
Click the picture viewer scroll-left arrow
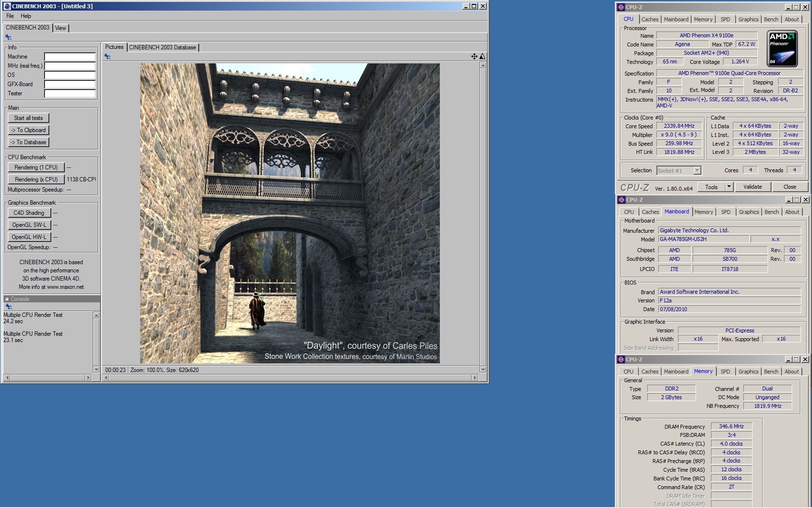(105, 377)
